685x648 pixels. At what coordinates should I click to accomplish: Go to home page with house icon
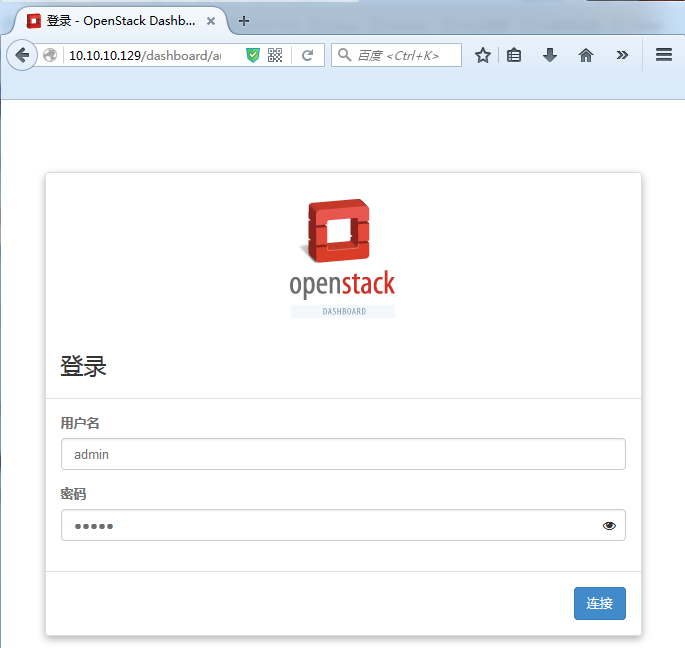click(586, 55)
